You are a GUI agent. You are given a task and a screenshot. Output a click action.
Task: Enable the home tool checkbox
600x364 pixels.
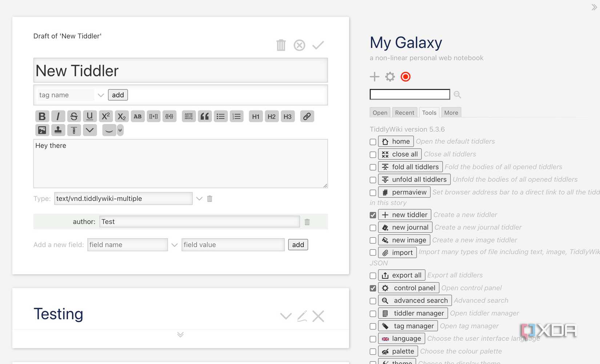tap(372, 142)
